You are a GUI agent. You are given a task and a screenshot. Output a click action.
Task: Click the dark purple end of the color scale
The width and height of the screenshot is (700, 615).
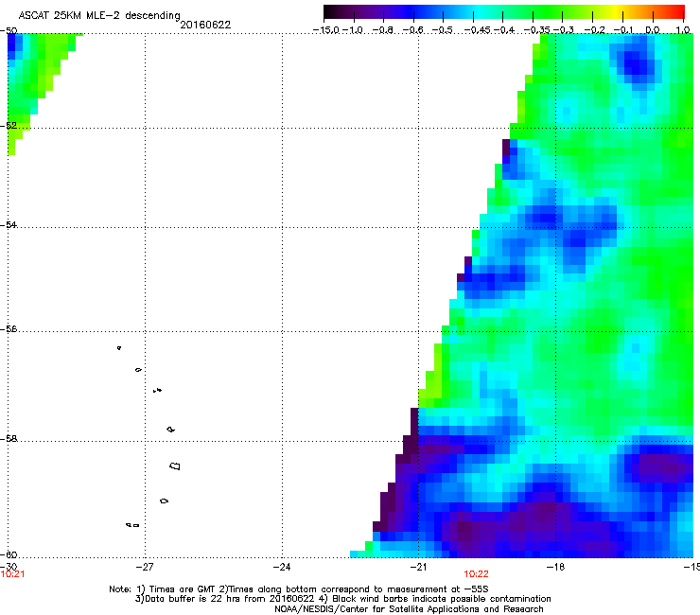pos(333,12)
